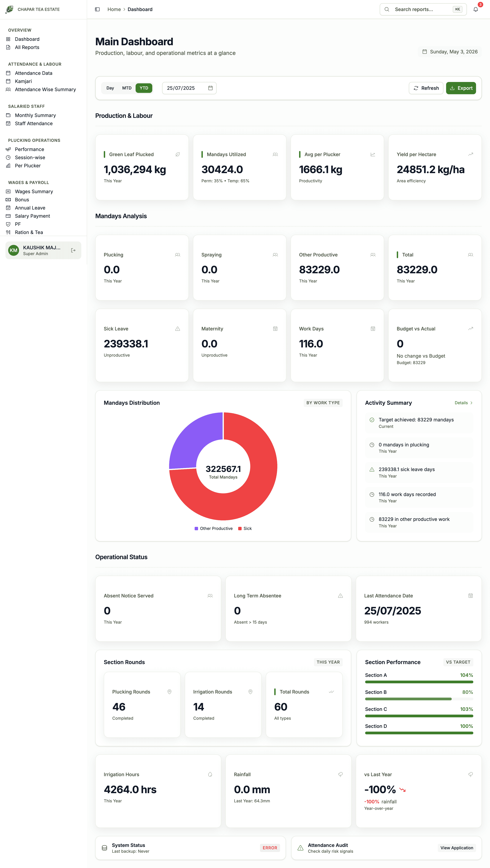Click calendar icon on Last Attendance Date
This screenshot has width=490, height=868.
pyautogui.click(x=470, y=596)
